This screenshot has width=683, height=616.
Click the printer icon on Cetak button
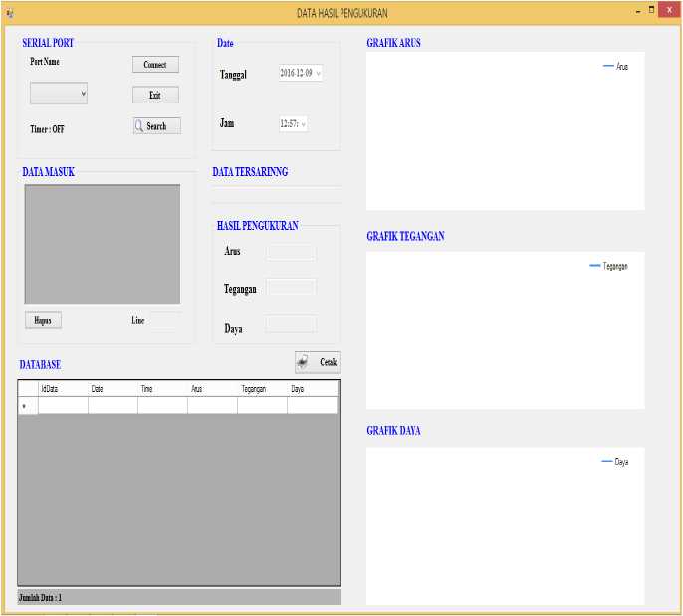point(303,362)
